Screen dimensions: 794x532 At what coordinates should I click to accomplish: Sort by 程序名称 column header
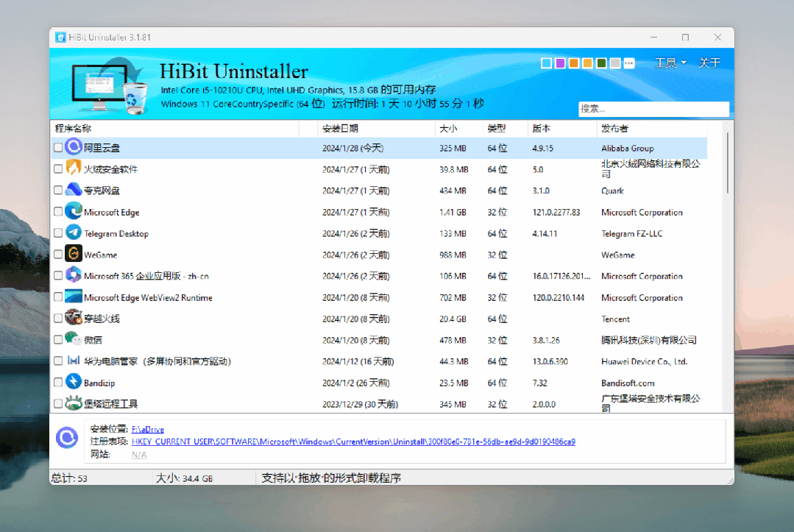click(x=174, y=129)
